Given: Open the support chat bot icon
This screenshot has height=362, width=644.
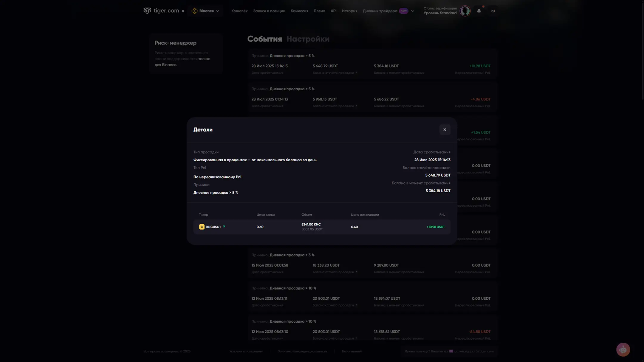Looking at the screenshot, I should click(623, 349).
